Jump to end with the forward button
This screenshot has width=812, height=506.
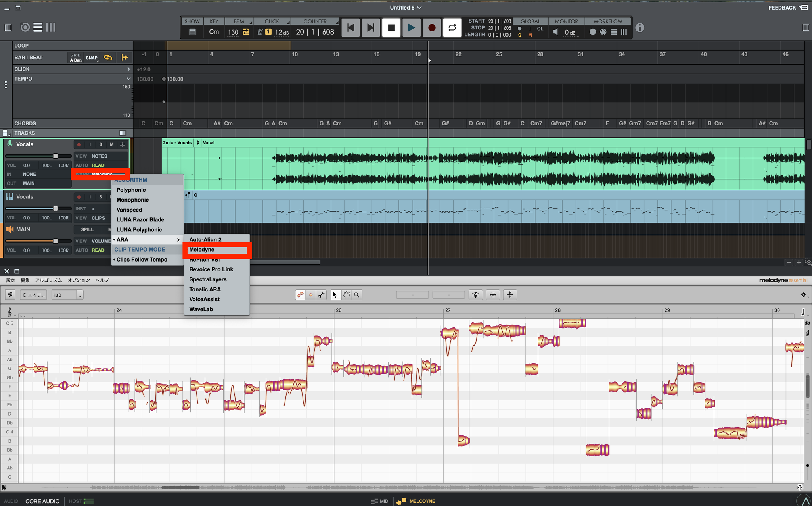(x=371, y=28)
